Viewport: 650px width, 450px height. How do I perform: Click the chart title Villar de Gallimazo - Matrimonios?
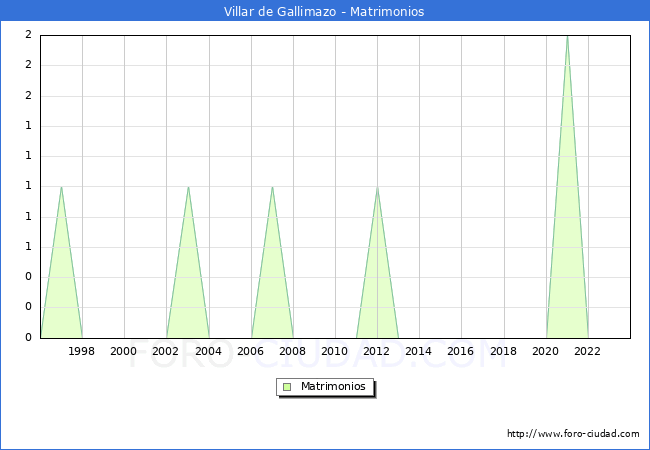325,12
